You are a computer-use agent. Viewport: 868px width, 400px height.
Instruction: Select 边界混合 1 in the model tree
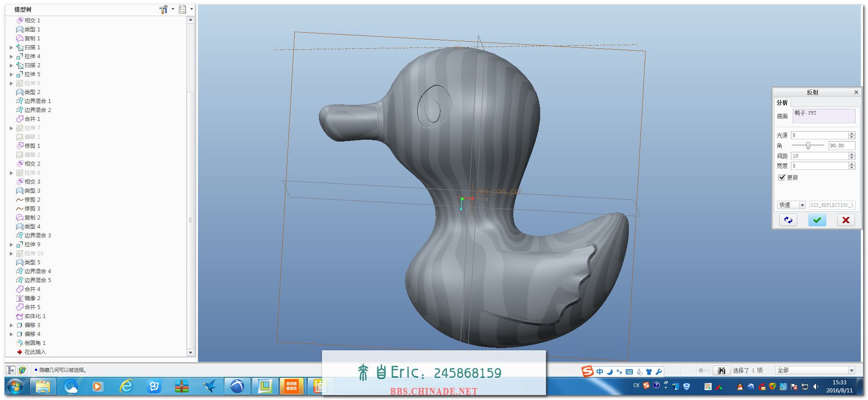pyautogui.click(x=37, y=101)
